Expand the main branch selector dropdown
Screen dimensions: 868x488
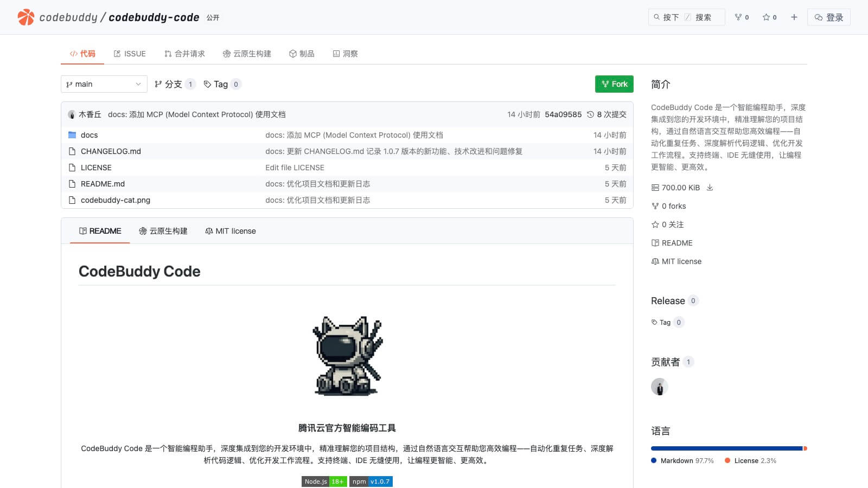coord(103,84)
